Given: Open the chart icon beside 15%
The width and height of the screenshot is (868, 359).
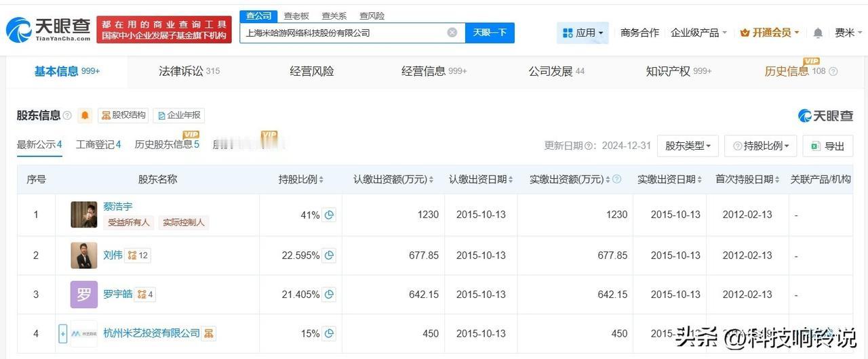Looking at the screenshot, I should tap(329, 333).
